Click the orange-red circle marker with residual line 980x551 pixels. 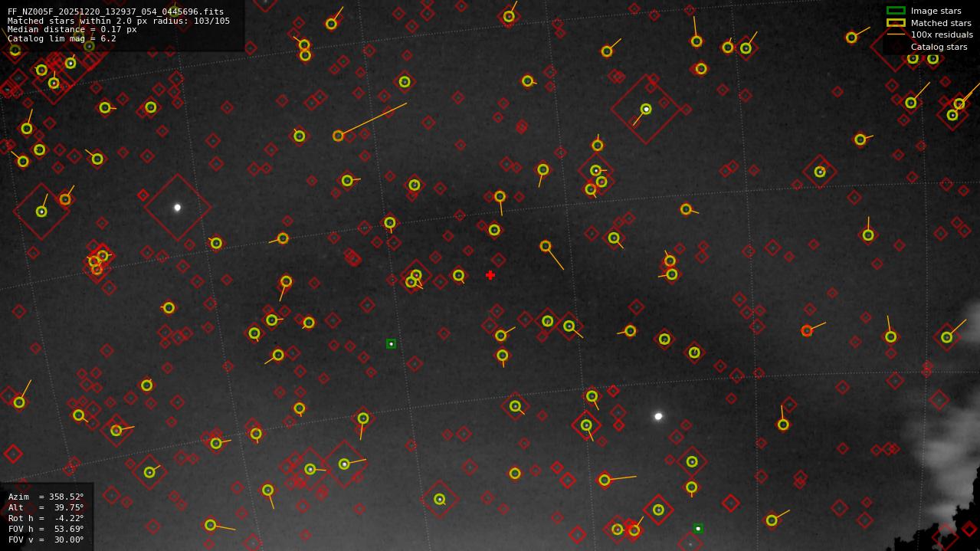click(x=807, y=330)
